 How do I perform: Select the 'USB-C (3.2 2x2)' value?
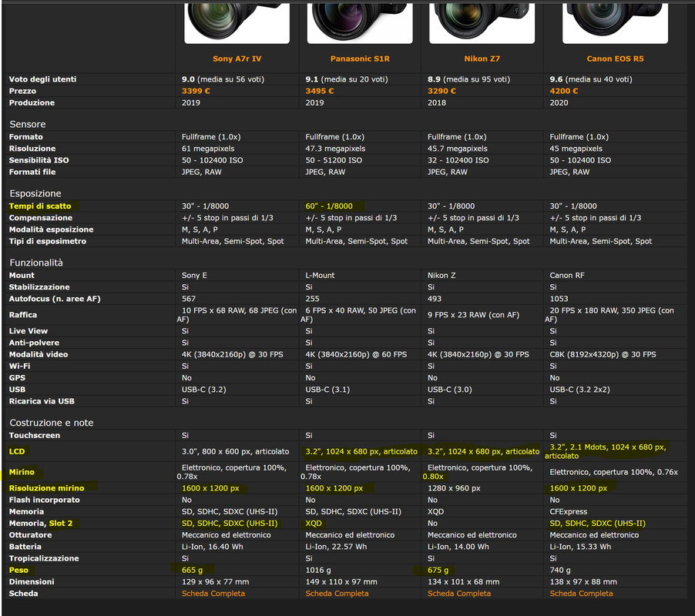tap(579, 390)
